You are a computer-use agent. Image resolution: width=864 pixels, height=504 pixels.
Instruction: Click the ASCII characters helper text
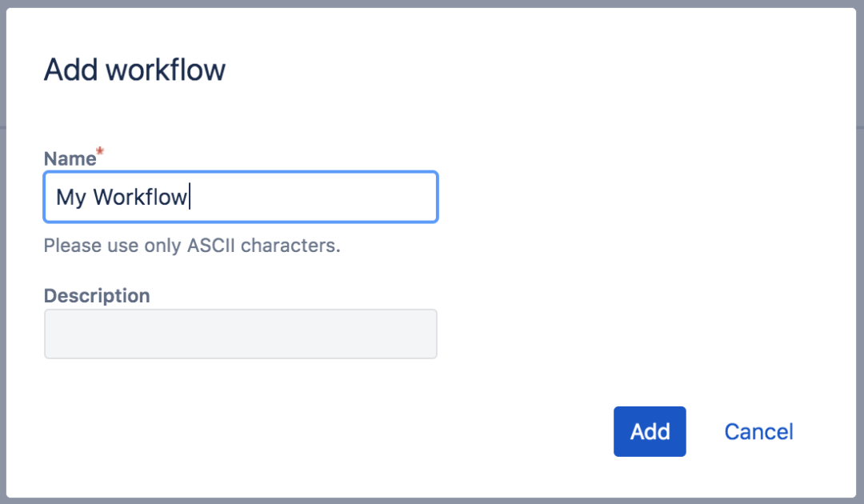click(x=191, y=246)
